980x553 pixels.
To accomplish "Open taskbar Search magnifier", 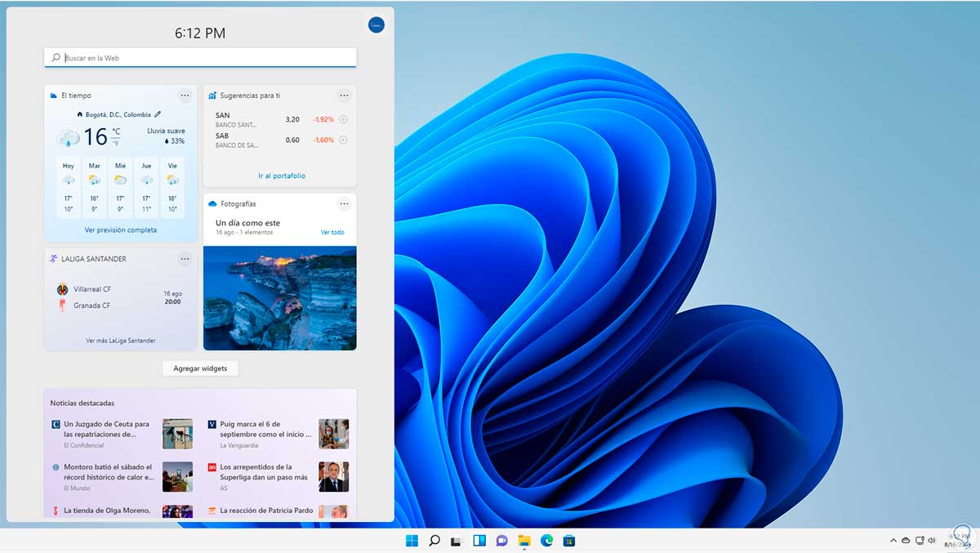I will (434, 541).
